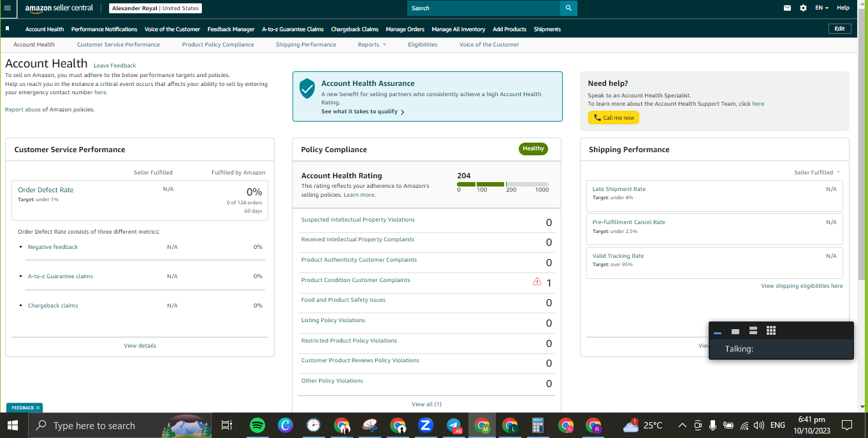Viewport: 868px width, 438px height.
Task: Select two-row speaker view in Zoom widget
Action: [753, 331]
